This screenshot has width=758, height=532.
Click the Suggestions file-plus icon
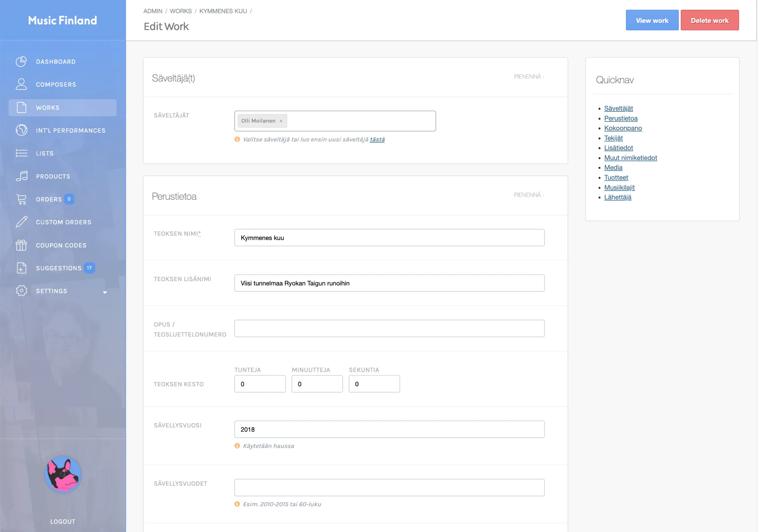click(22, 268)
